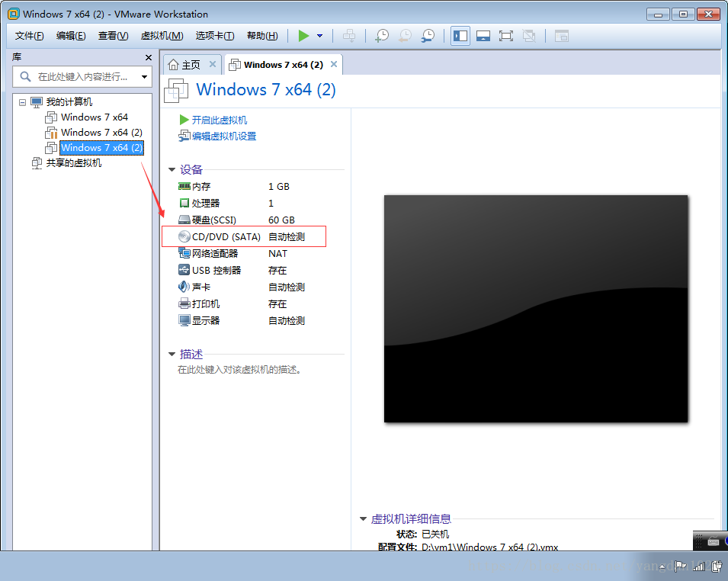Select the highlighted Windows 7 x64 (2) entry
The width and height of the screenshot is (728, 581).
point(101,148)
